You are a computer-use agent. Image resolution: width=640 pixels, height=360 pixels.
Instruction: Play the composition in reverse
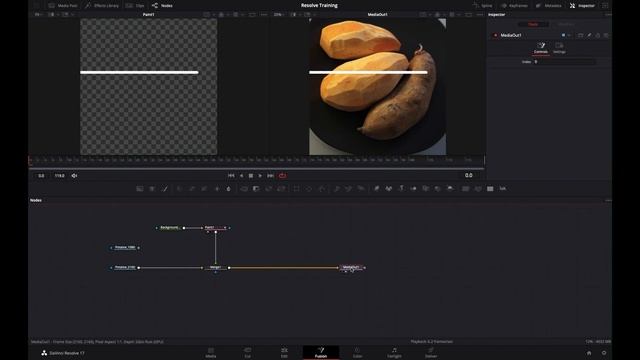241,176
